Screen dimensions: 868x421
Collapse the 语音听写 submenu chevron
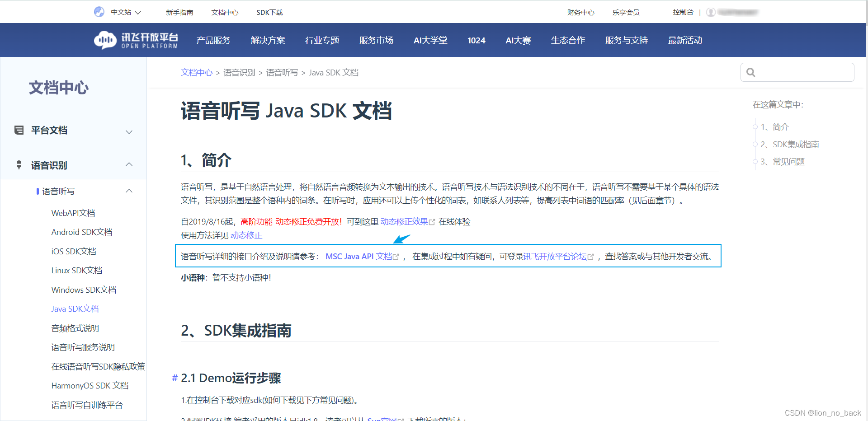click(129, 191)
